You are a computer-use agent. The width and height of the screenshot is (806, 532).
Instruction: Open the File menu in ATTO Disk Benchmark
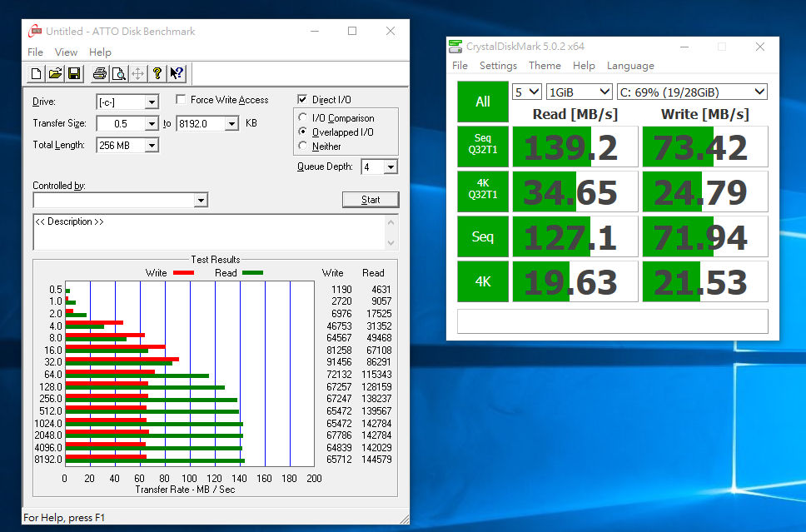[35, 52]
